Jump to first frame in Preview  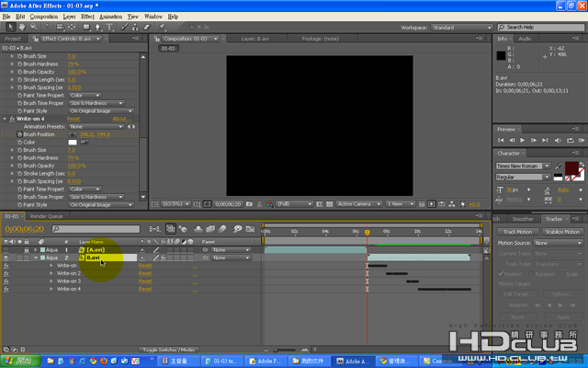tap(501, 140)
